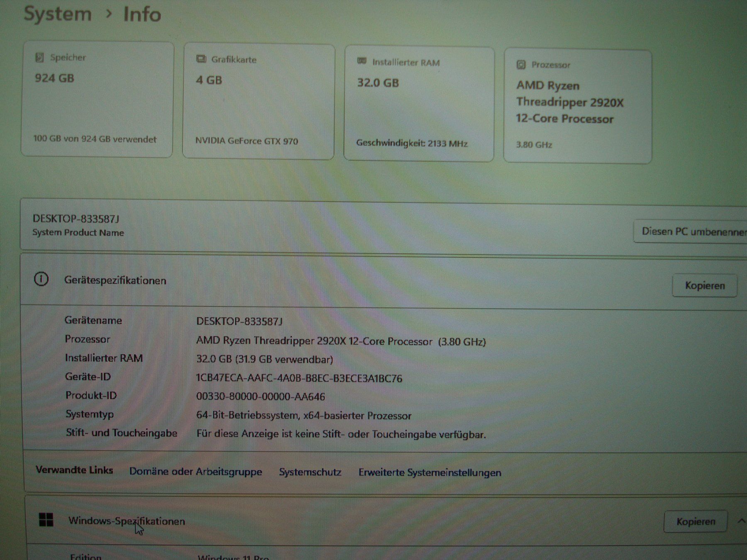Select the Systemtyp value 64-Bit-Betriebssystem
Viewport: 747px width, 560px height.
click(x=303, y=415)
